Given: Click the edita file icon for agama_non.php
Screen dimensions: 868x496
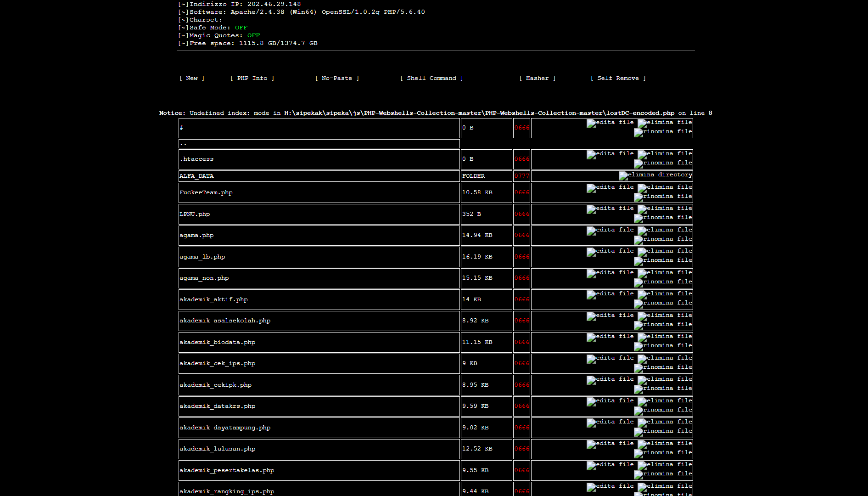Looking at the screenshot, I should 610,273.
